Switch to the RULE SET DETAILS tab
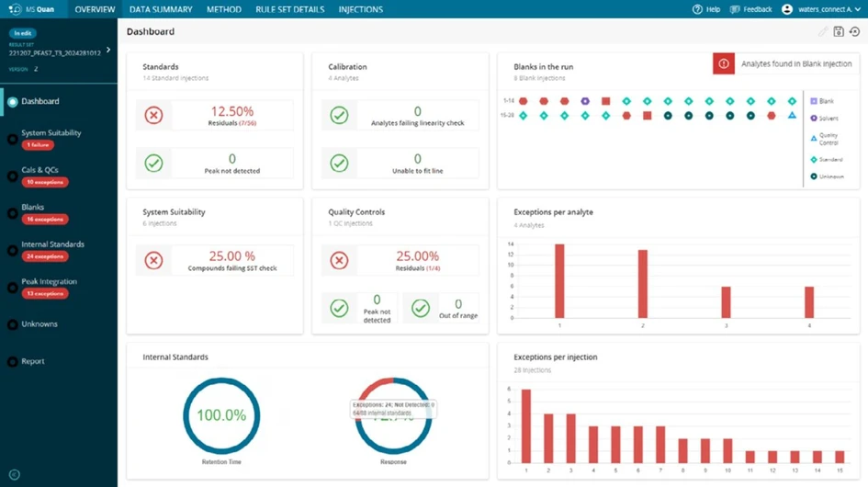868x487 pixels. [289, 9]
